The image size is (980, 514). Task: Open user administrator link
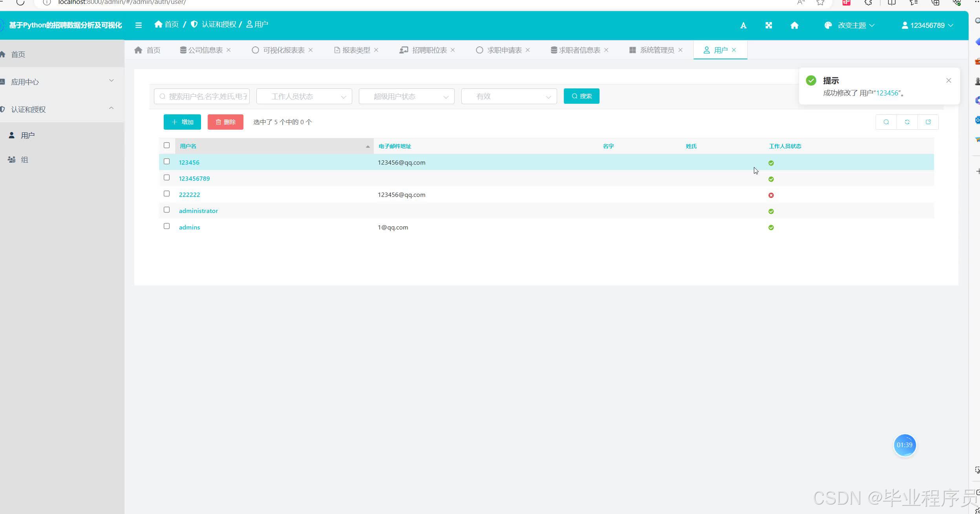(198, 211)
